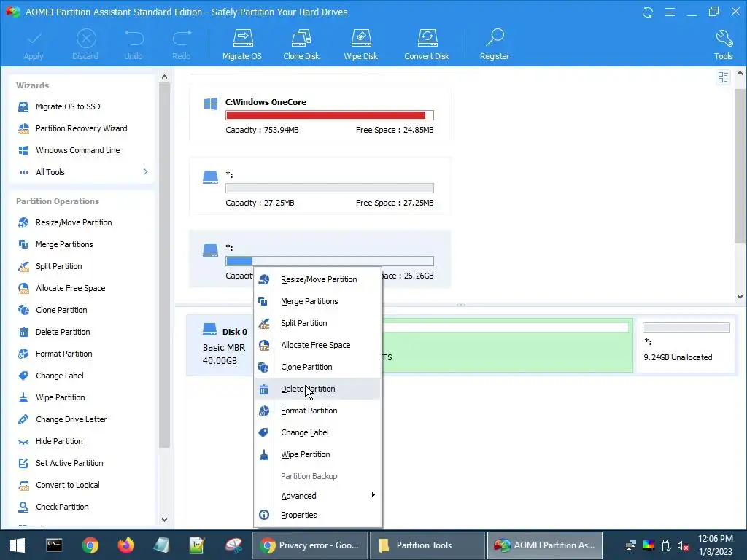This screenshot has height=560, width=747.
Task: Choose Format Partition in sidebar
Action: (64, 354)
